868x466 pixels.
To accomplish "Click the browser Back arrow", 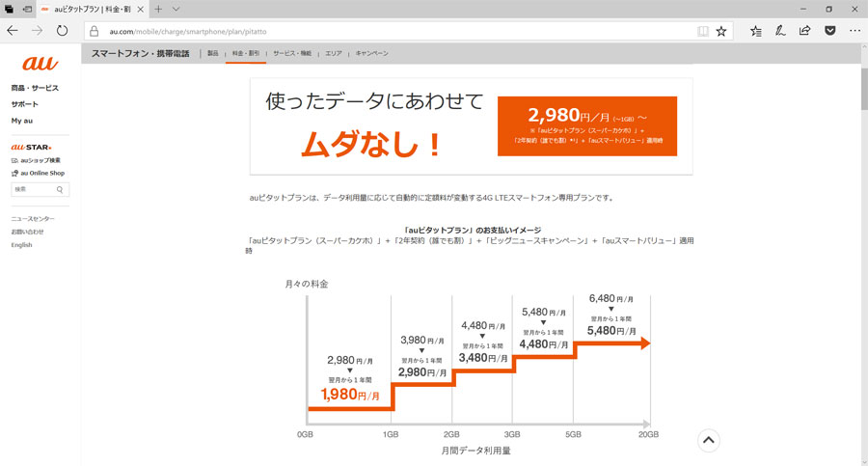I will pyautogui.click(x=13, y=31).
